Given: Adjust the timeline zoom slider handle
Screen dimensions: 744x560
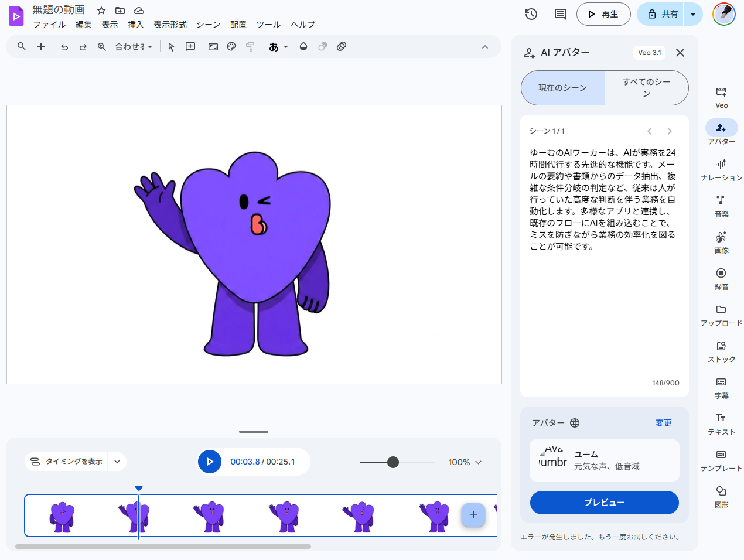Looking at the screenshot, I should (x=393, y=462).
